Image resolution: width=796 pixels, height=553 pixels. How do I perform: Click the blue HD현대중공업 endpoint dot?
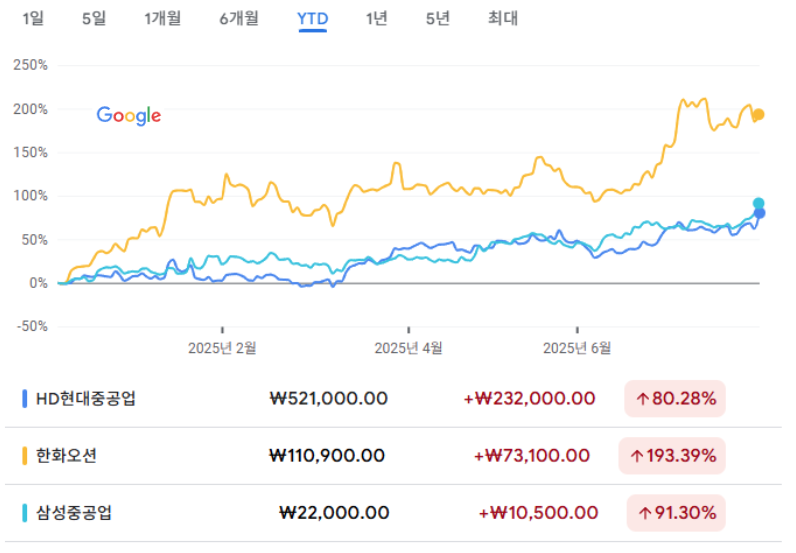click(760, 213)
